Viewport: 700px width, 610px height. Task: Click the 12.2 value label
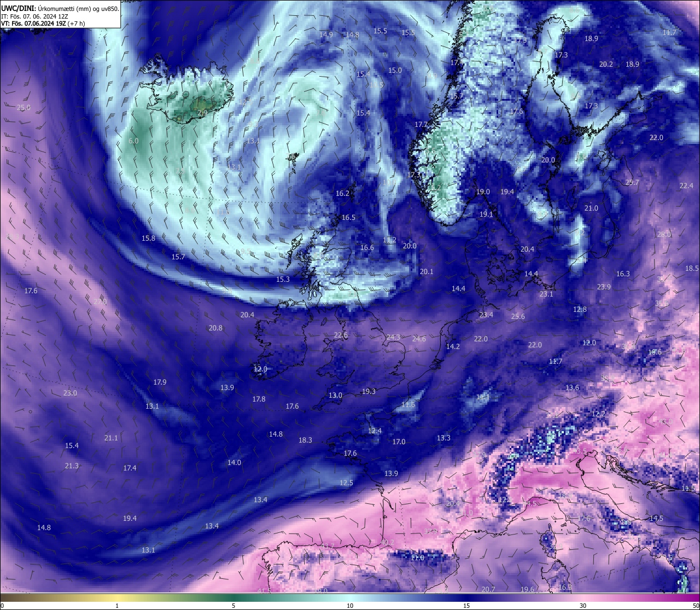click(599, 414)
